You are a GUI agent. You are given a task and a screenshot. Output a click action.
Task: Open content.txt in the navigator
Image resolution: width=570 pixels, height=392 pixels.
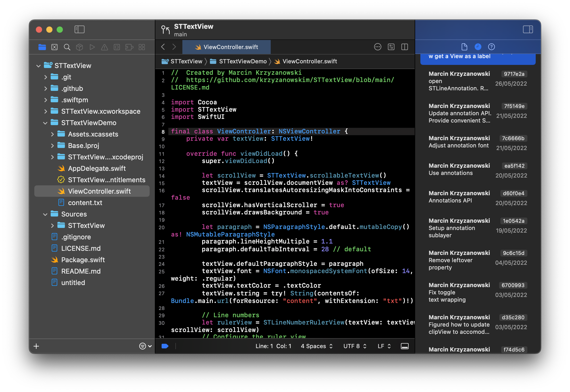[92, 203]
